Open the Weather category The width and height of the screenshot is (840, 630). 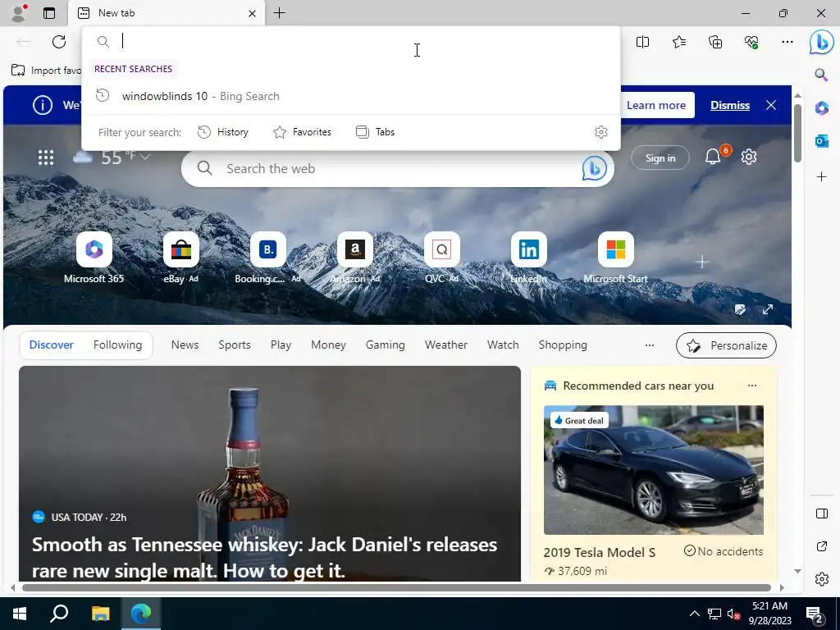(445, 345)
